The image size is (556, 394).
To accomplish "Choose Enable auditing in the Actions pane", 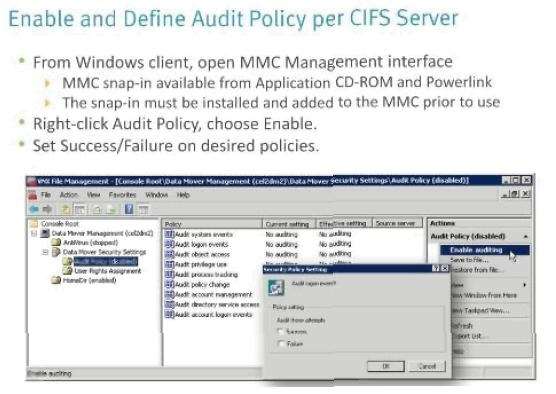I will (x=485, y=250).
